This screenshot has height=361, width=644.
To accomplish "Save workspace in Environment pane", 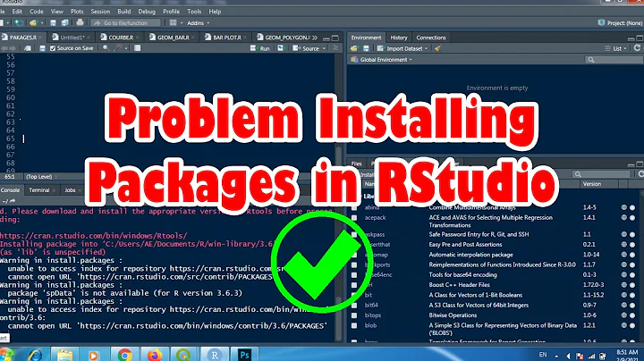I will pos(366,48).
